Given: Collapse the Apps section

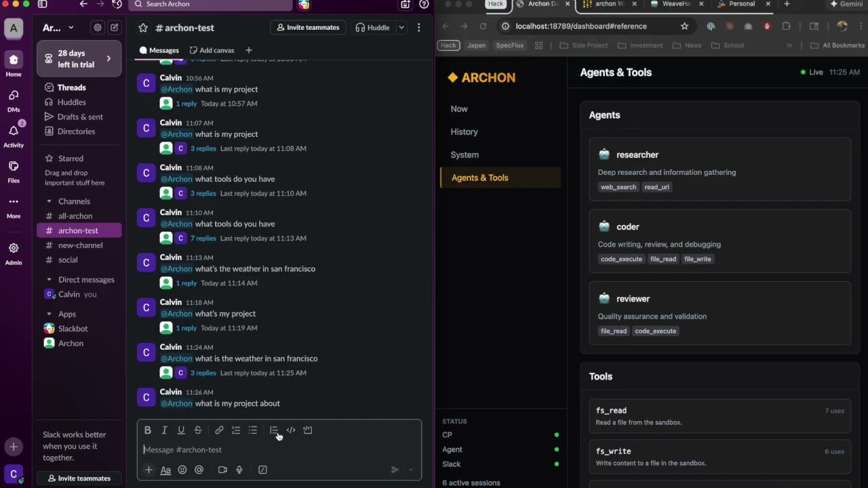Looking at the screenshot, I should [x=49, y=314].
